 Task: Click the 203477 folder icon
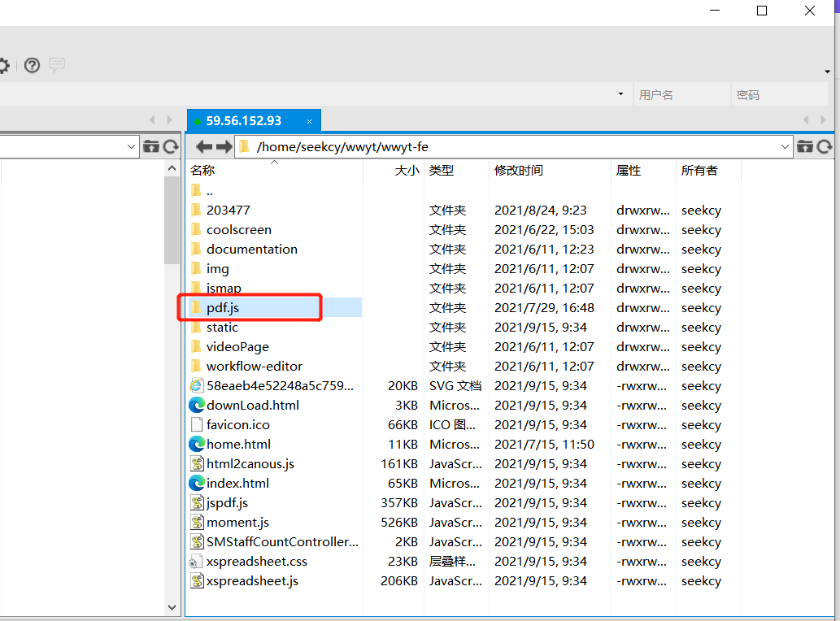point(196,210)
